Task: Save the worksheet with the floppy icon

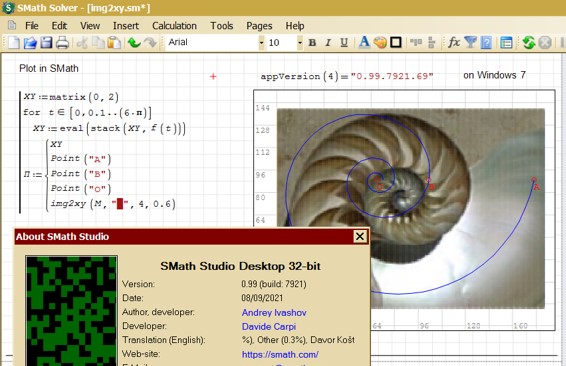Action: [x=46, y=43]
